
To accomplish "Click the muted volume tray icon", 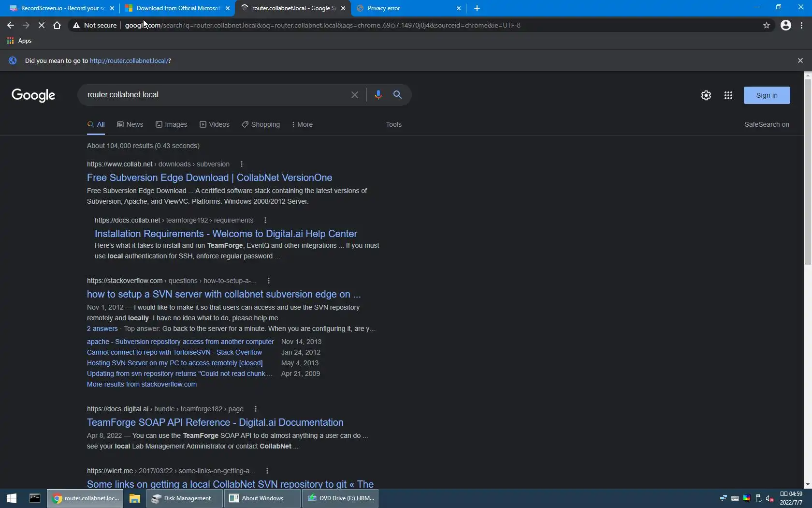I will coord(770,498).
